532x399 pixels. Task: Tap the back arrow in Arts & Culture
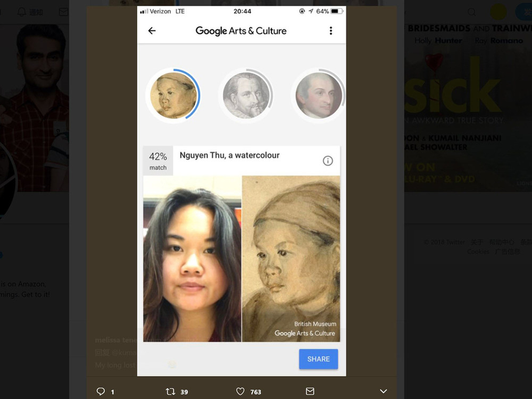tap(152, 31)
